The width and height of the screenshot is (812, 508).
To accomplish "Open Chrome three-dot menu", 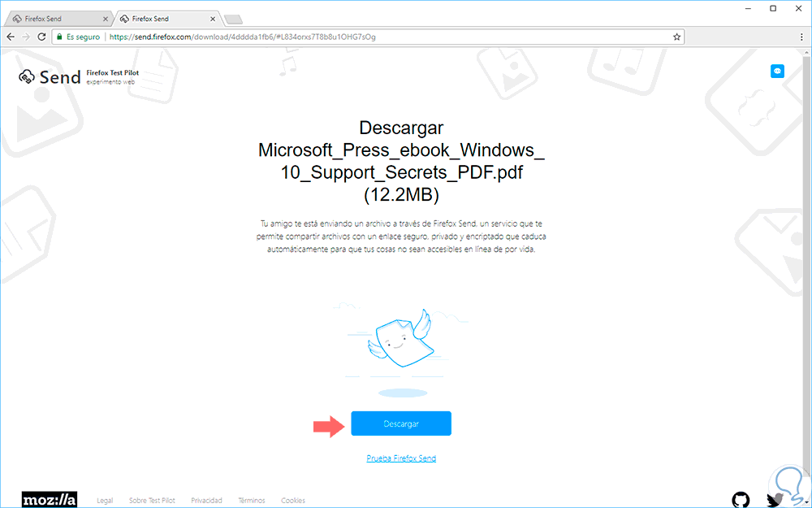I will [801, 37].
